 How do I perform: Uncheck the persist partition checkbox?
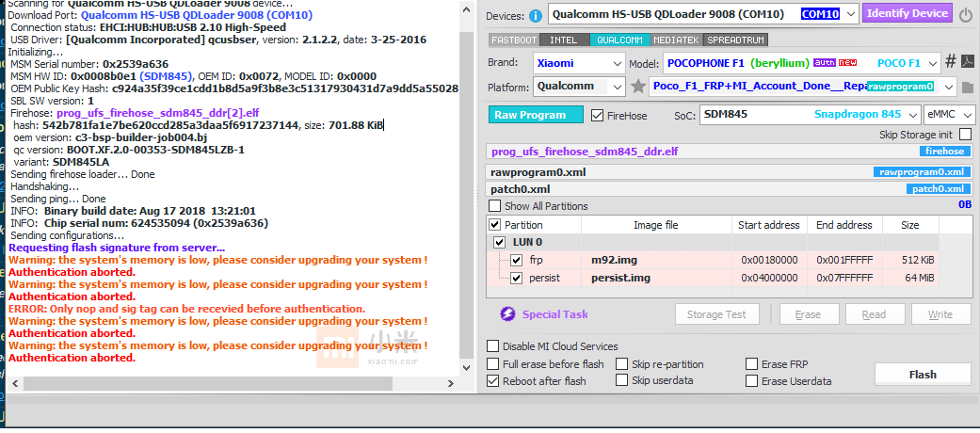pos(516,278)
